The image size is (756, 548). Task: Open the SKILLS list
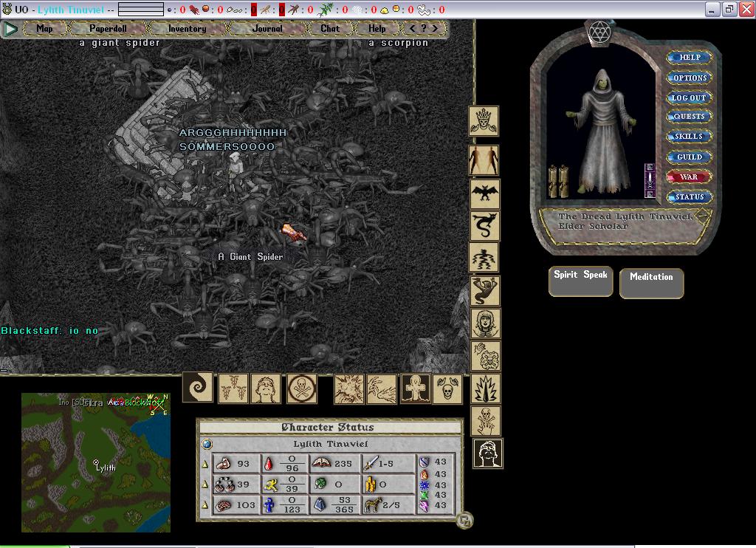tap(690, 137)
